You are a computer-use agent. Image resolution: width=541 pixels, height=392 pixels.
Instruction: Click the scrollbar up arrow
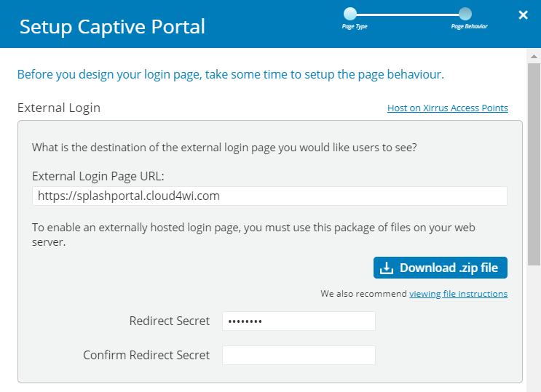(534, 56)
